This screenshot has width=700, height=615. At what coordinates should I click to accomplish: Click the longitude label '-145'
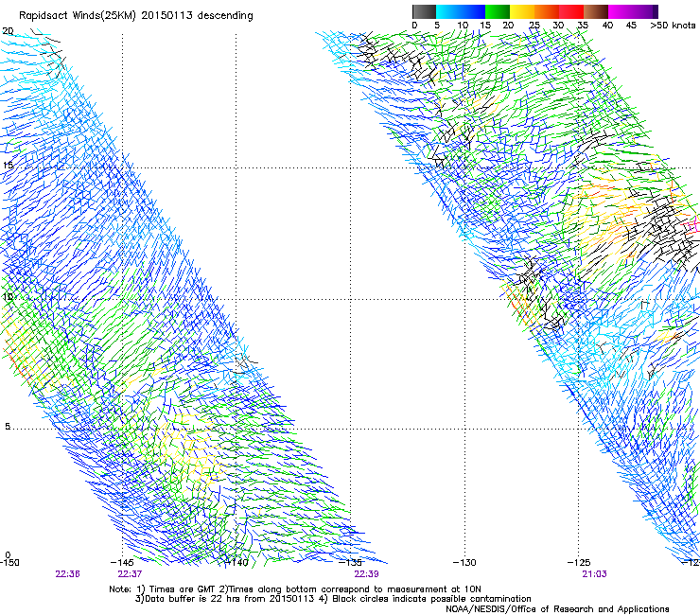(122, 562)
